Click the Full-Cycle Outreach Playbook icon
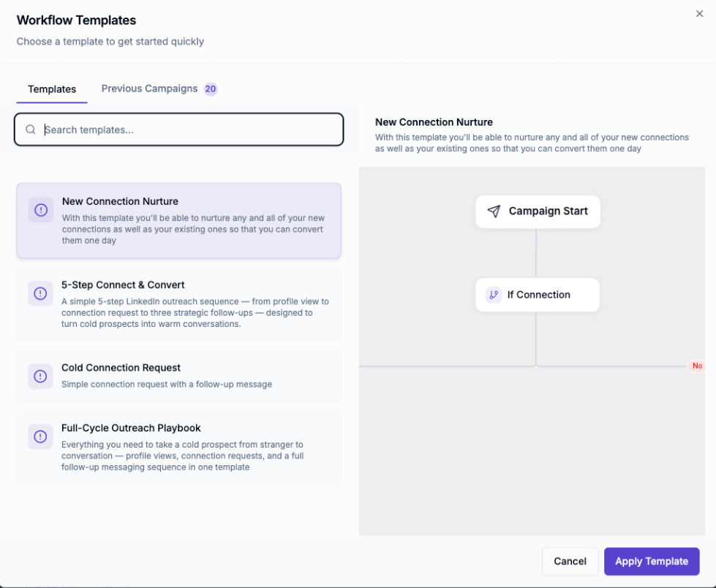 (40, 437)
